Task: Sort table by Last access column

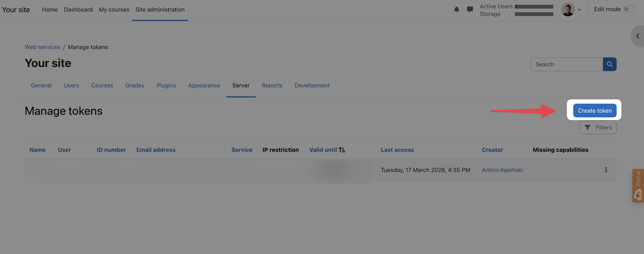Action: (397, 150)
